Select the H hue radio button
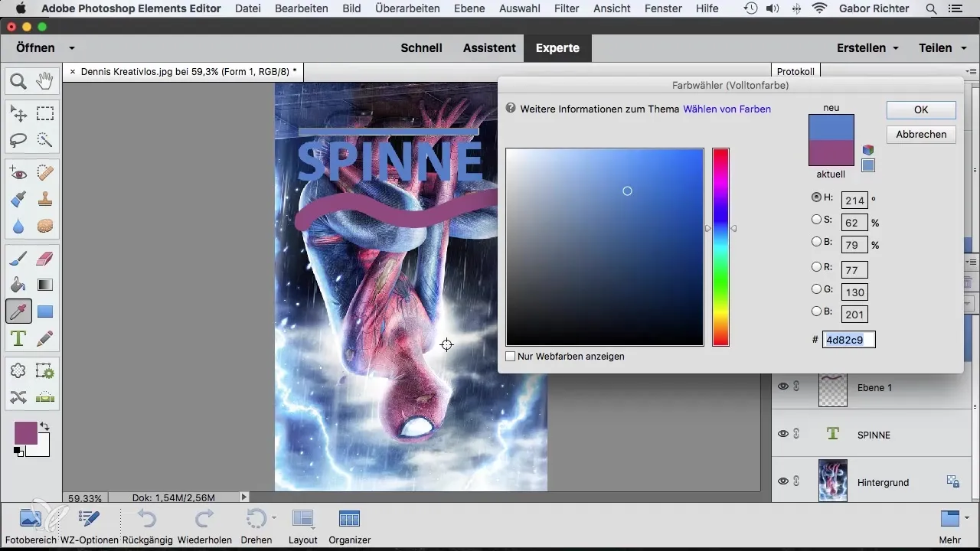This screenshot has width=980, height=551. click(816, 197)
